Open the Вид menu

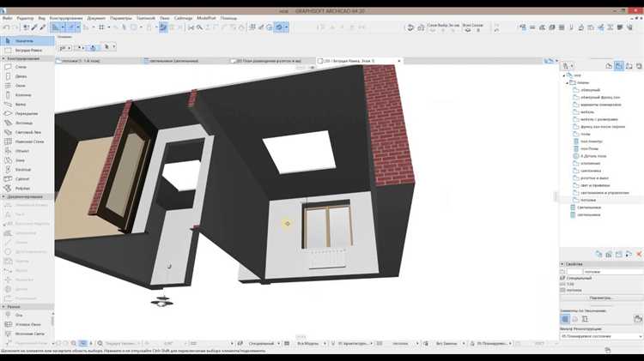pyautogui.click(x=42, y=18)
